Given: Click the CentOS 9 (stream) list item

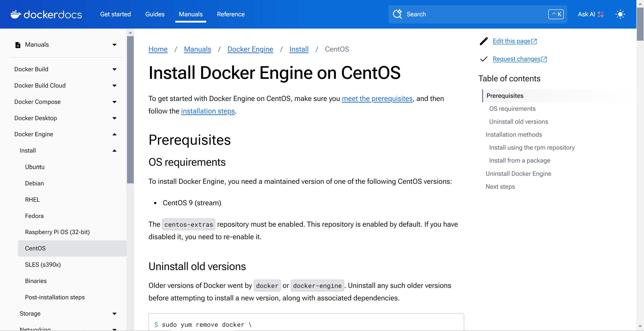Looking at the screenshot, I should (192, 203).
